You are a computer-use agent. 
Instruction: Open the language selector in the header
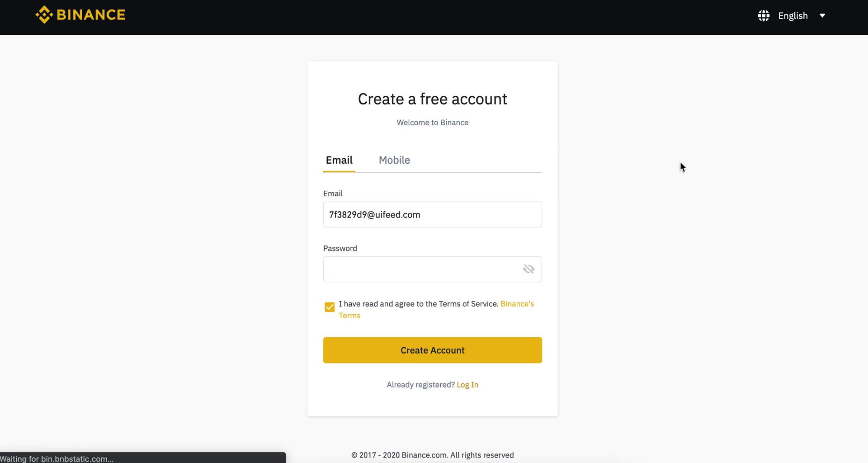click(793, 15)
